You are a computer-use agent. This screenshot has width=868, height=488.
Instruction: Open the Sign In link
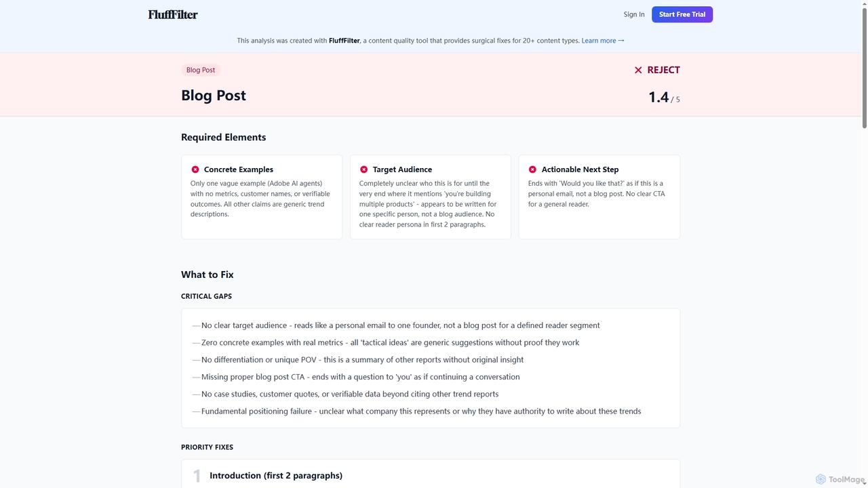point(634,14)
